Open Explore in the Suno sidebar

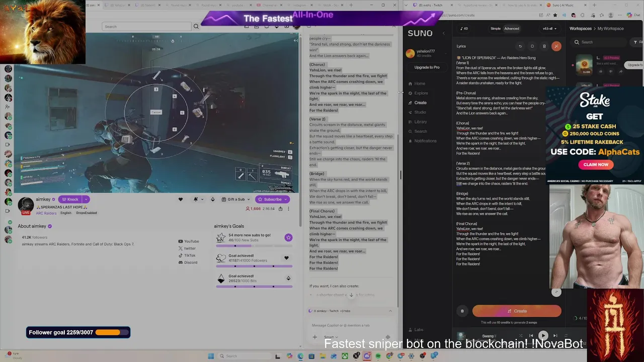418,93
